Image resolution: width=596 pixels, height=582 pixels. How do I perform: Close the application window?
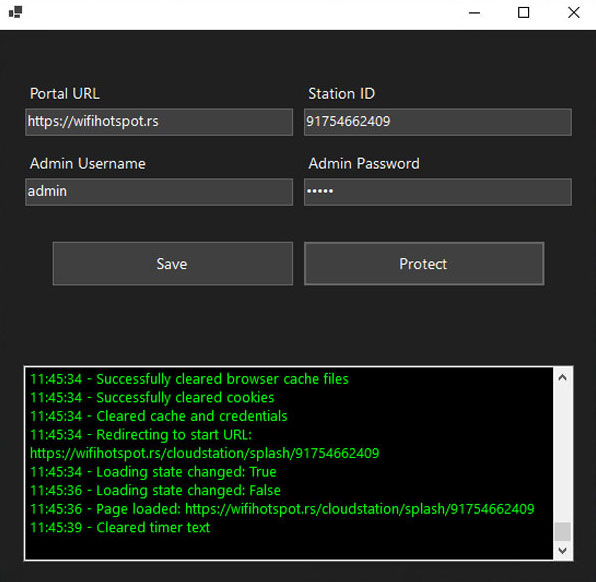pyautogui.click(x=574, y=13)
